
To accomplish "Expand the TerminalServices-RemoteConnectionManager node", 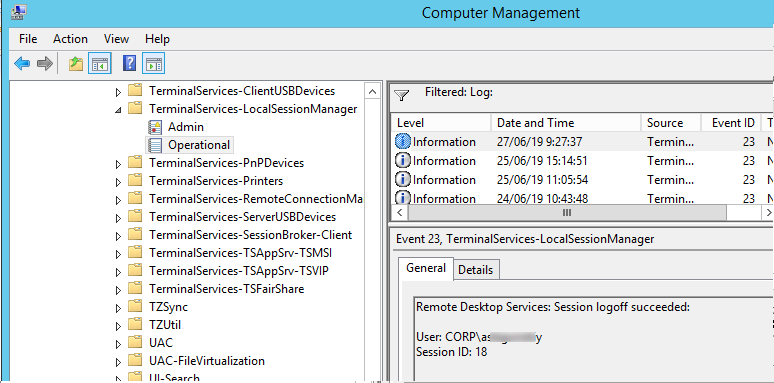I will (118, 200).
